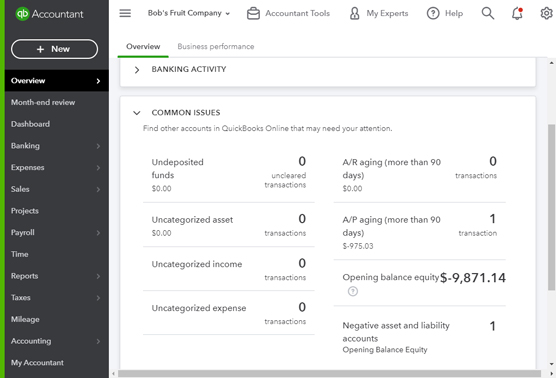
Task: Open the Accountant Tools briefcase icon
Action: pos(253,13)
